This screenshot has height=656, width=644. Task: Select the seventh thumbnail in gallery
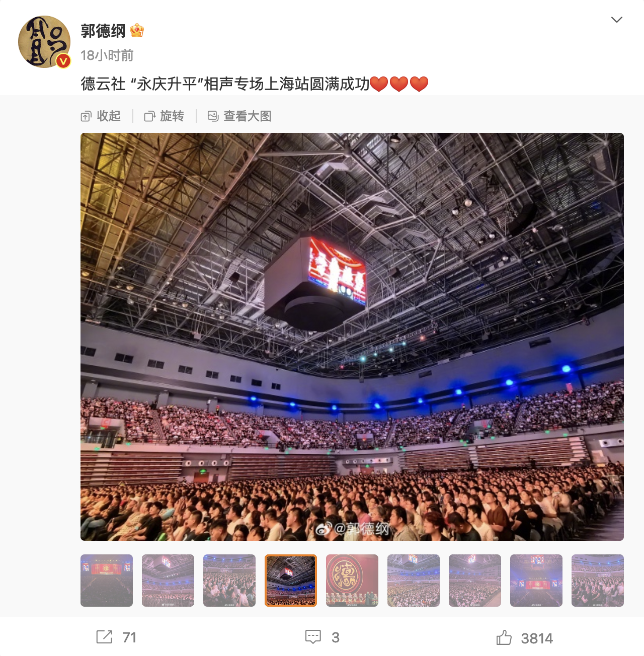pos(475,581)
